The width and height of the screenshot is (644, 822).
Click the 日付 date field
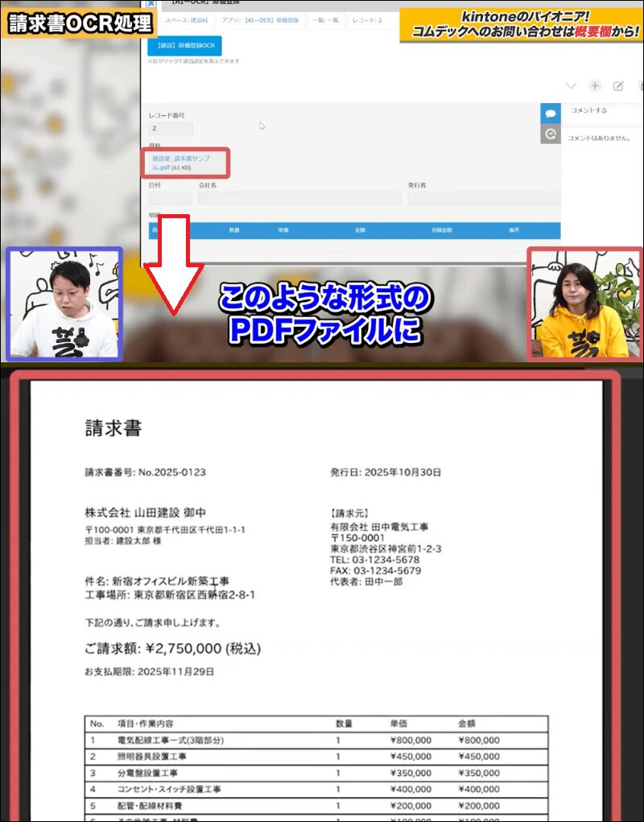170,198
